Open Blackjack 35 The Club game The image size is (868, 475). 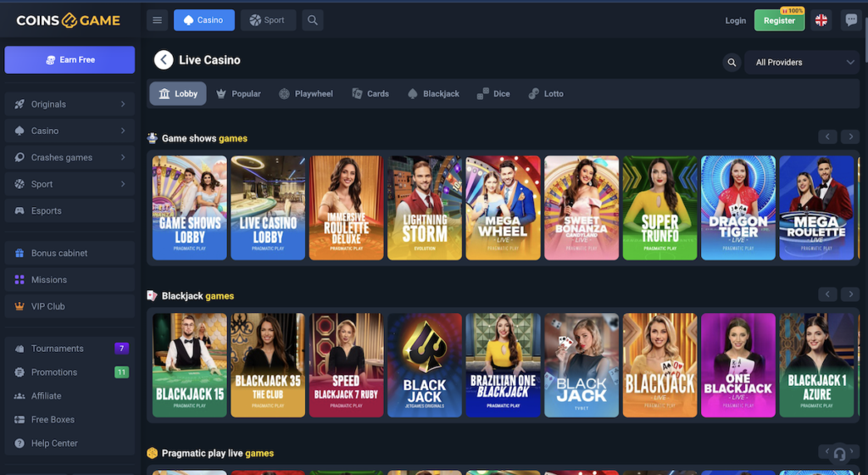click(268, 366)
